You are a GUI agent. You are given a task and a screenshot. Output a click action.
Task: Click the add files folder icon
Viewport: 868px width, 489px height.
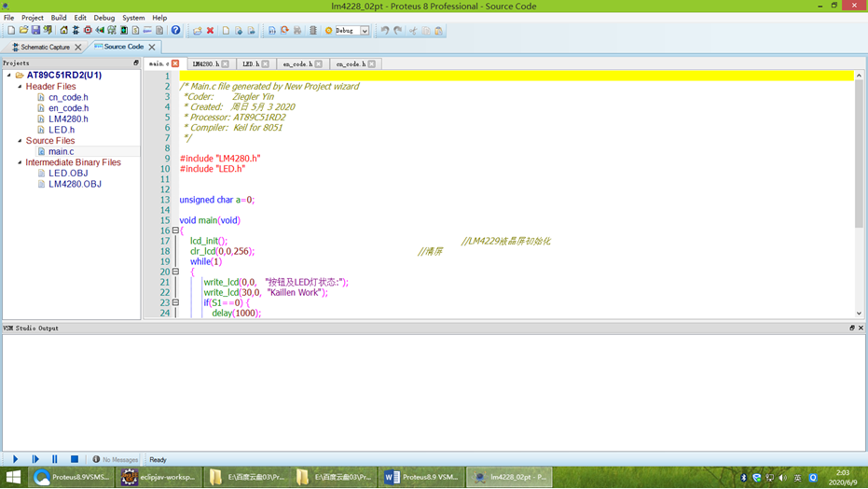[198, 31]
